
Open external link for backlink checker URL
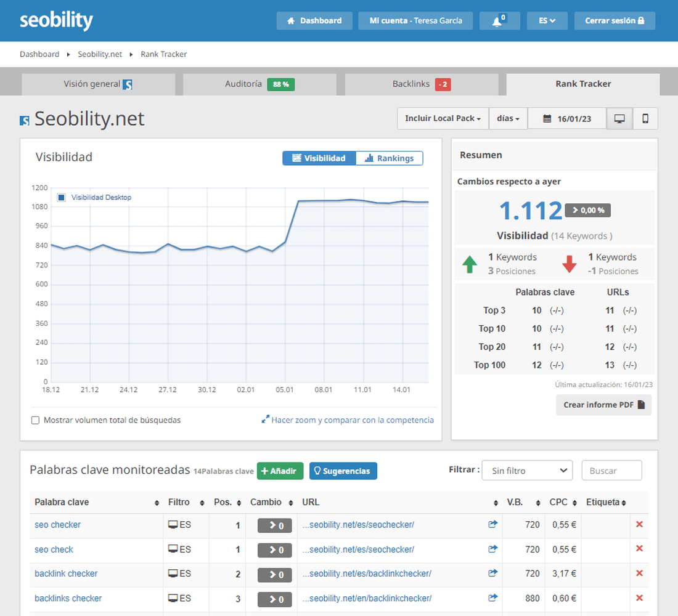[492, 573]
